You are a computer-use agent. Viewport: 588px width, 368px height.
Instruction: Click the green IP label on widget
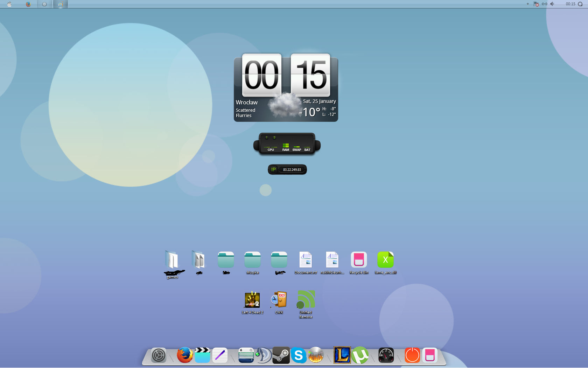pos(274,169)
